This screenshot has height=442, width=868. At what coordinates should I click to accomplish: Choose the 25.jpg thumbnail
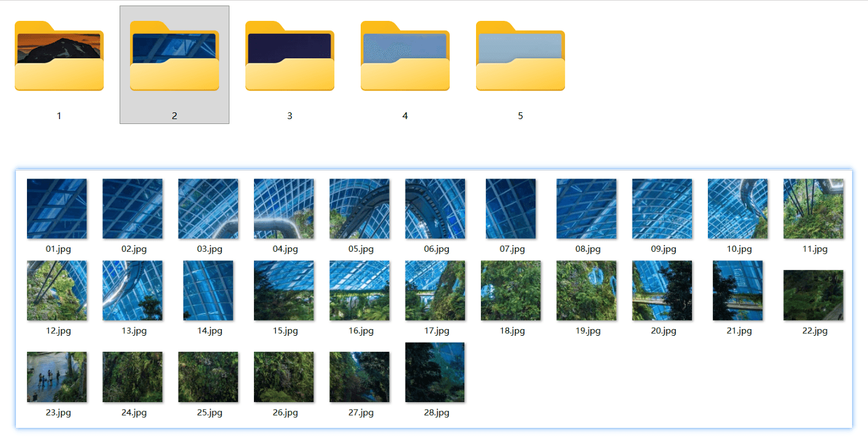[x=208, y=377]
